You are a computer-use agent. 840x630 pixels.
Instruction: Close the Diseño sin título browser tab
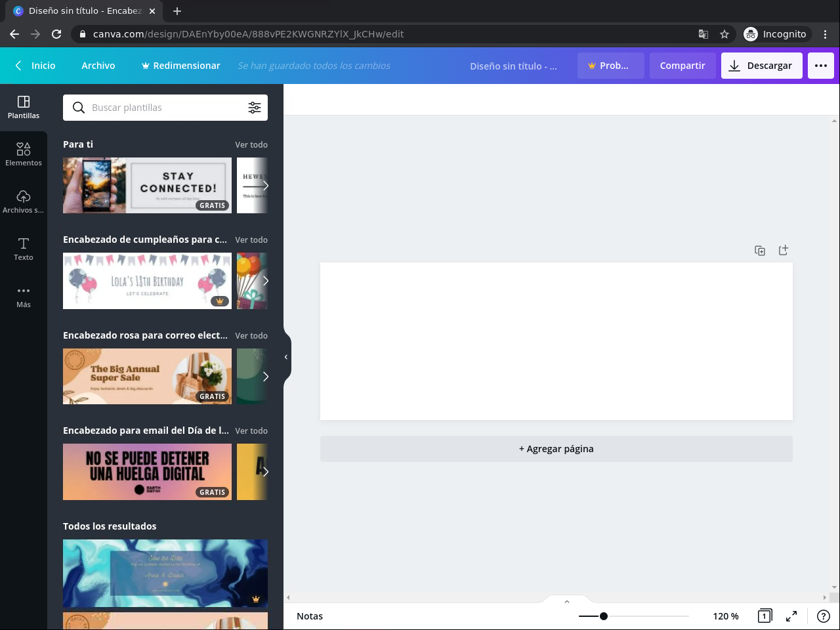pyautogui.click(x=152, y=10)
